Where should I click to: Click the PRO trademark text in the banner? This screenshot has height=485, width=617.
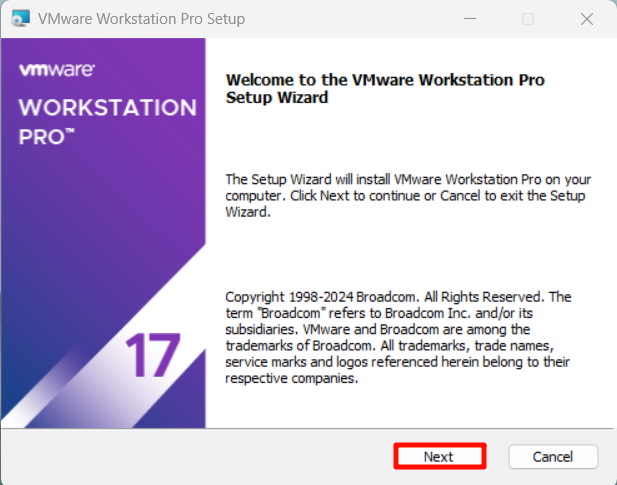[47, 137]
